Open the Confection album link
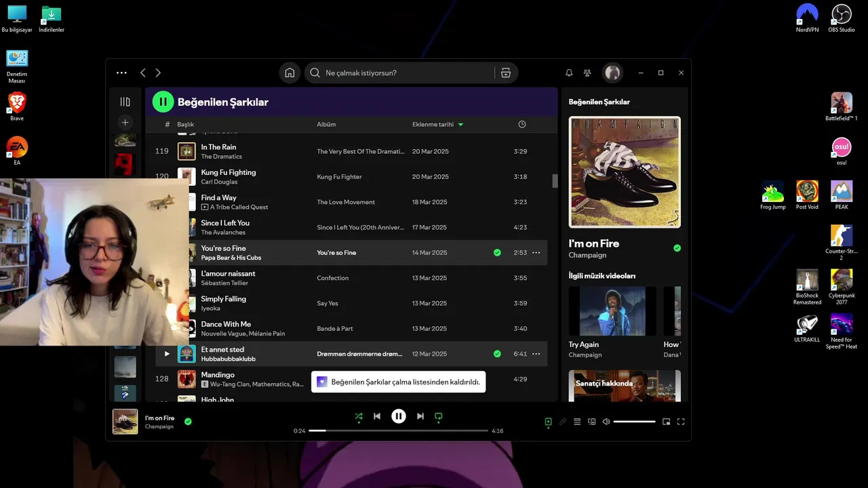 point(332,278)
